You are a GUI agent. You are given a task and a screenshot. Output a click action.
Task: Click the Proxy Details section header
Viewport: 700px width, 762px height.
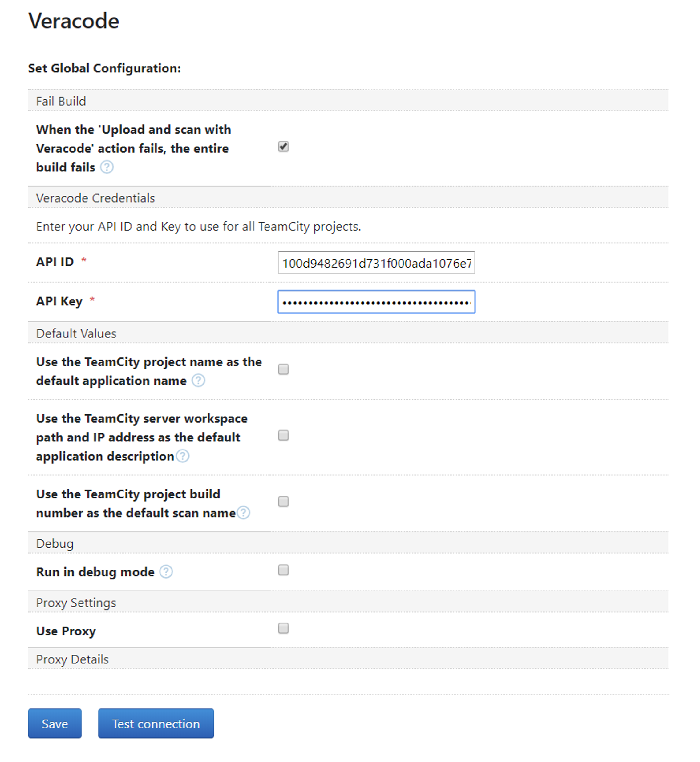coord(72,659)
